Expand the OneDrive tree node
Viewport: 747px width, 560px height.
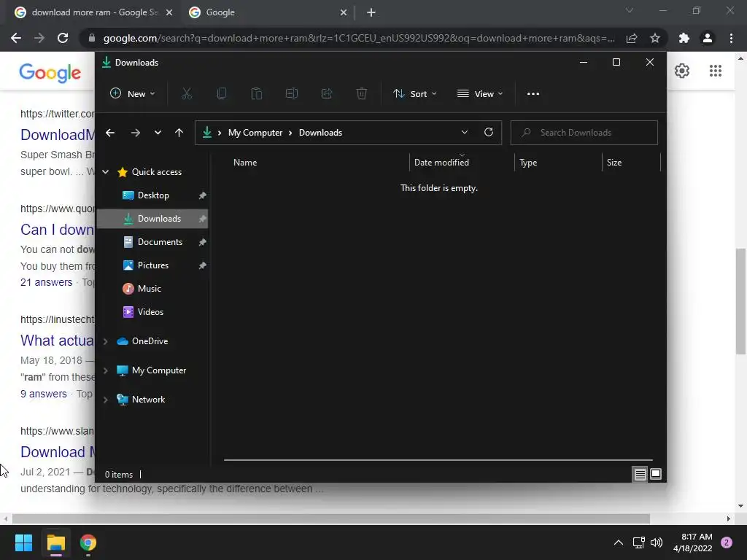(106, 341)
